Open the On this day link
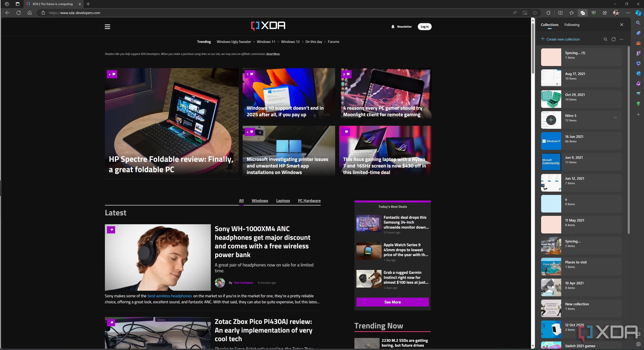 pyautogui.click(x=314, y=42)
